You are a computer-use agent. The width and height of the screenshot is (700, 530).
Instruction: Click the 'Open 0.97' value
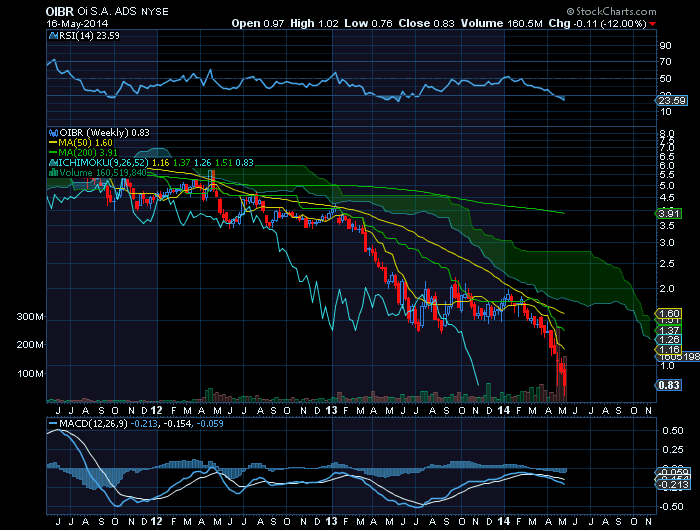click(x=258, y=23)
